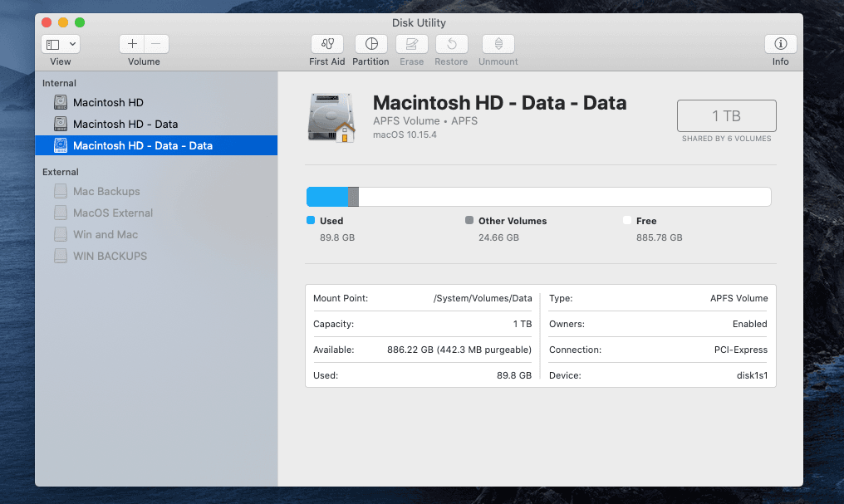
Task: Open the Info panel icon
Action: 781,44
